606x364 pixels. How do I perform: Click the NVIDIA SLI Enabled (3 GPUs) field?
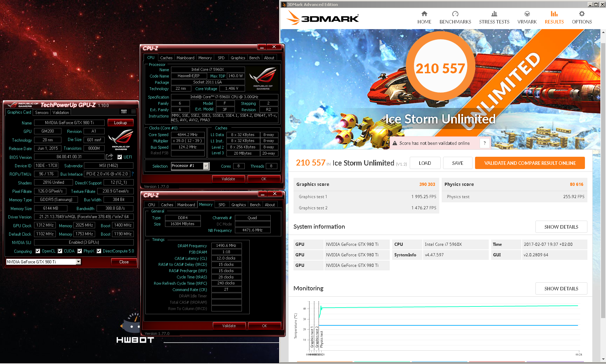tap(84, 242)
